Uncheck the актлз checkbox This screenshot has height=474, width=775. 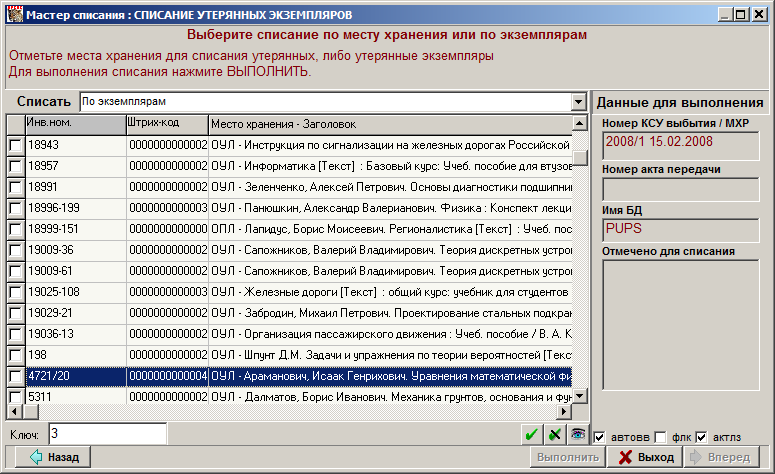tap(701, 437)
